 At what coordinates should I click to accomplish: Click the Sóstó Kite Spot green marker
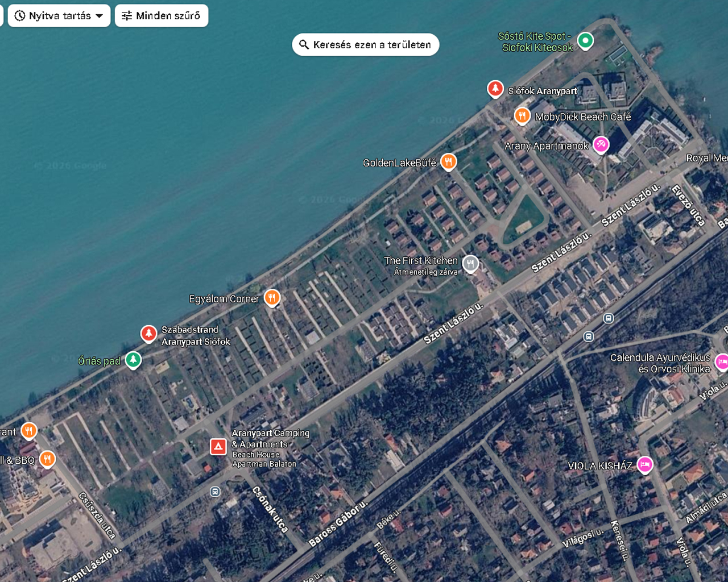[x=585, y=40]
